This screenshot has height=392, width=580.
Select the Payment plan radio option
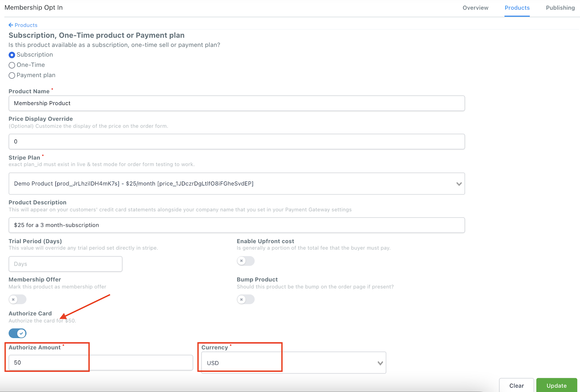pyautogui.click(x=12, y=75)
